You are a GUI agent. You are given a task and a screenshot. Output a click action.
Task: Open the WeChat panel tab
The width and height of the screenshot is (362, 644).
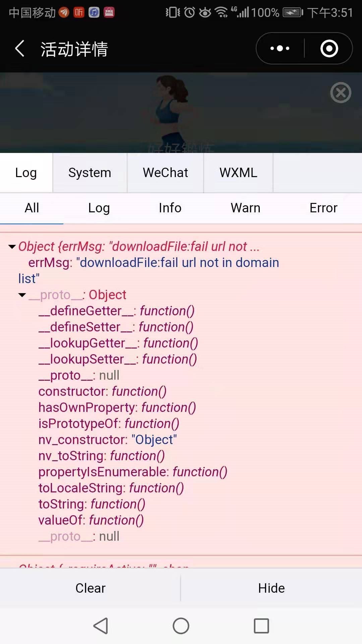click(165, 173)
